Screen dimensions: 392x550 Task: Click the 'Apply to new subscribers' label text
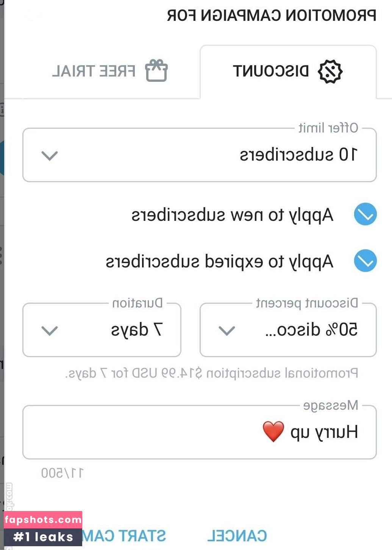[232, 215]
